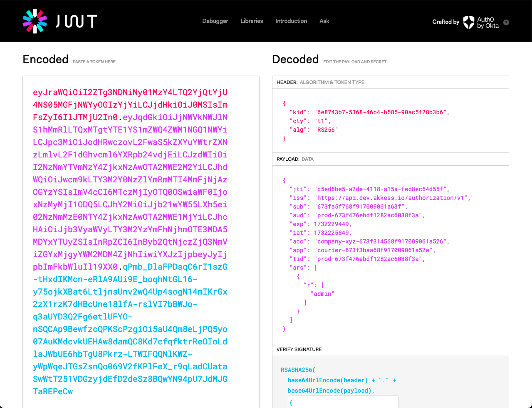The height and width of the screenshot is (408, 532).
Task: Click the "admin" role in the payload
Action: point(322,294)
